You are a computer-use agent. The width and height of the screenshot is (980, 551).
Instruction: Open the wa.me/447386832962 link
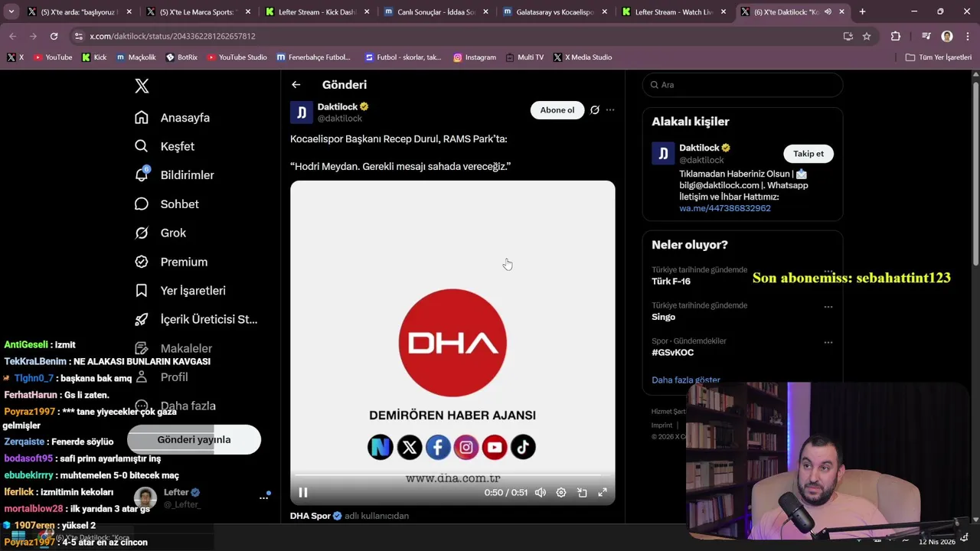click(725, 208)
